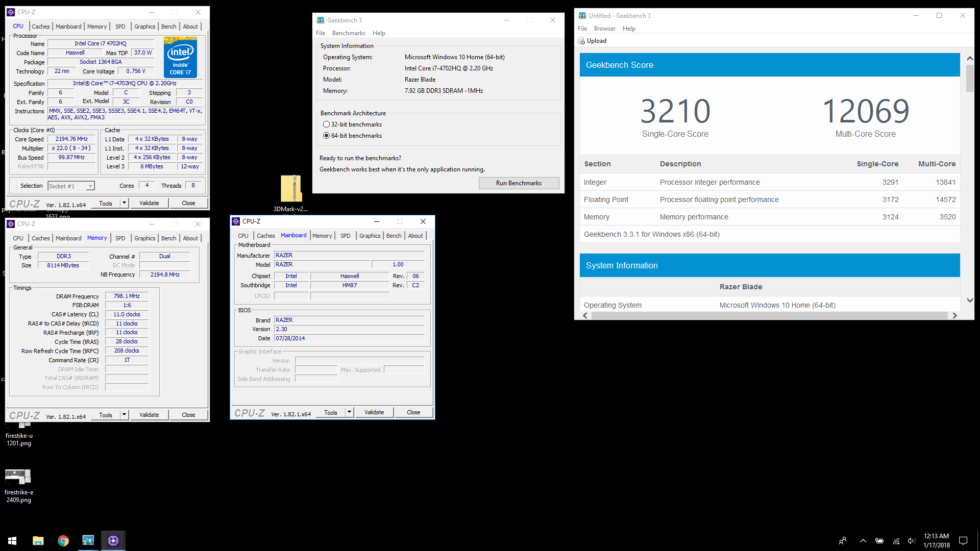Switch to CPU-Z taskbar icon

coord(113,541)
